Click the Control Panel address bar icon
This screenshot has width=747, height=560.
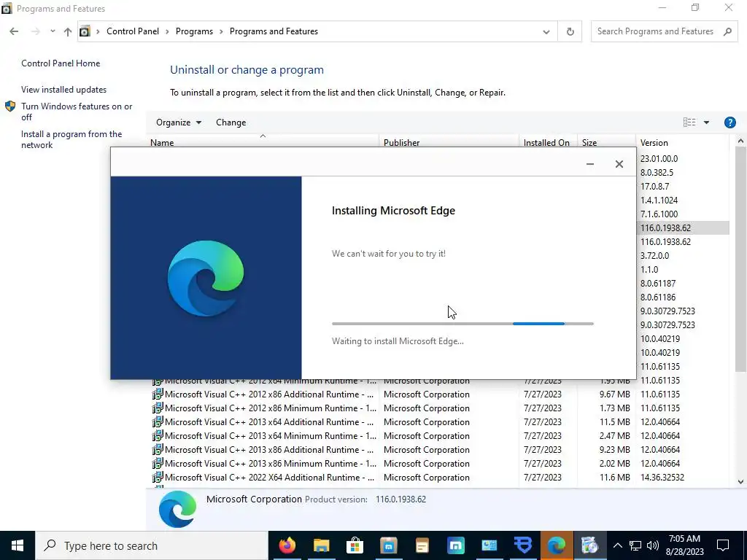tap(85, 31)
